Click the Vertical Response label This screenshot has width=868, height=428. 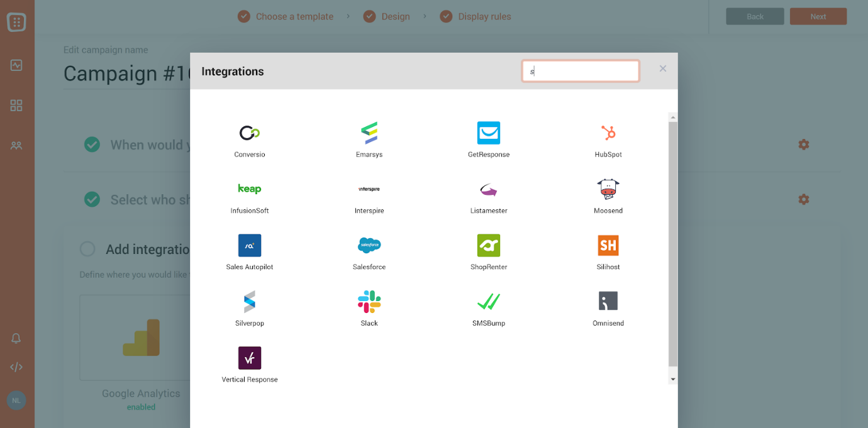point(250,380)
